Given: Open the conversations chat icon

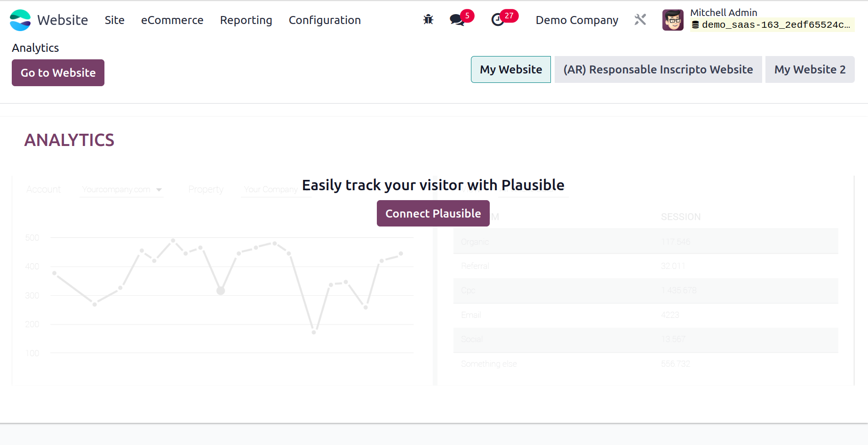Looking at the screenshot, I should click(x=457, y=20).
